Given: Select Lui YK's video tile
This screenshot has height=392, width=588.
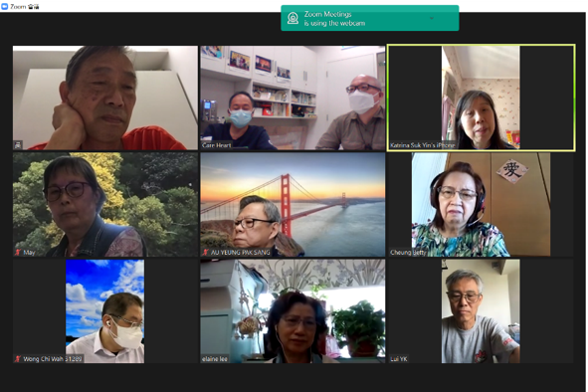Looking at the screenshot, I should (482, 311).
